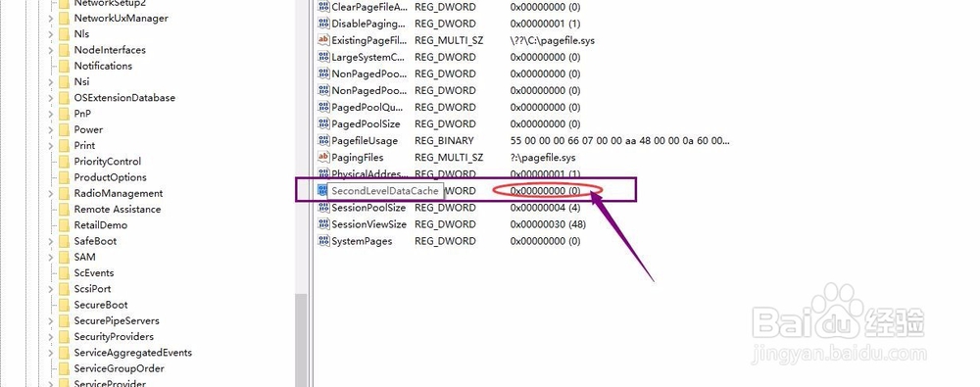Click the folder icon of Nls

coord(64,33)
